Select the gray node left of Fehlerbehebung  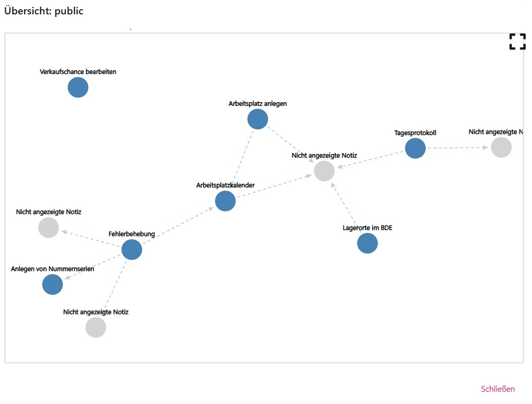(48, 227)
